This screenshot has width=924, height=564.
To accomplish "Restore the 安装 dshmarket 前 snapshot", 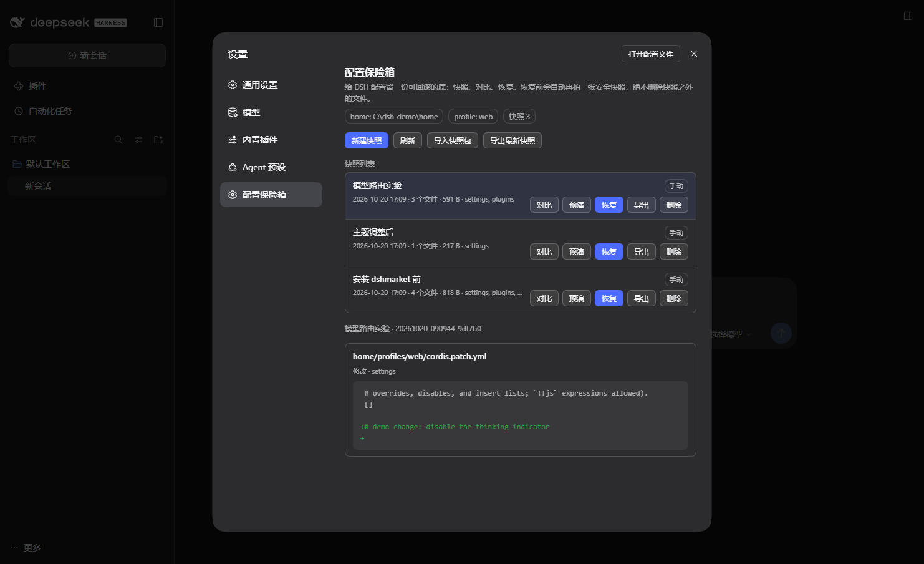I will (x=609, y=298).
